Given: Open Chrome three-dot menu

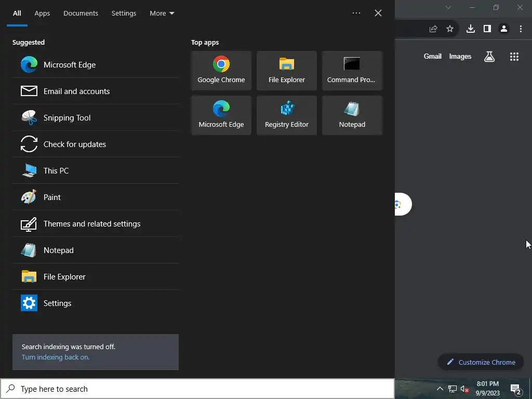Looking at the screenshot, I should [521, 29].
